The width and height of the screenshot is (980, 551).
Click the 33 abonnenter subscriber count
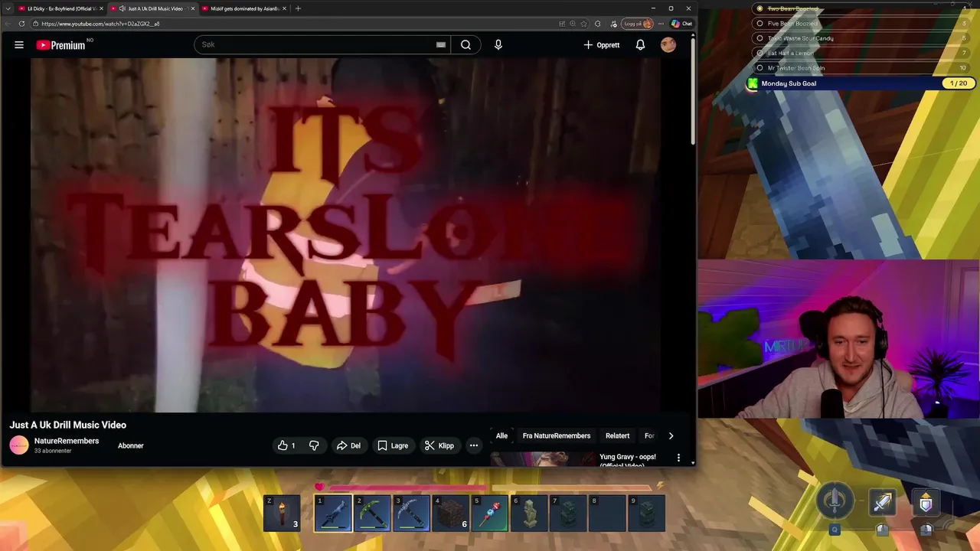coord(53,452)
